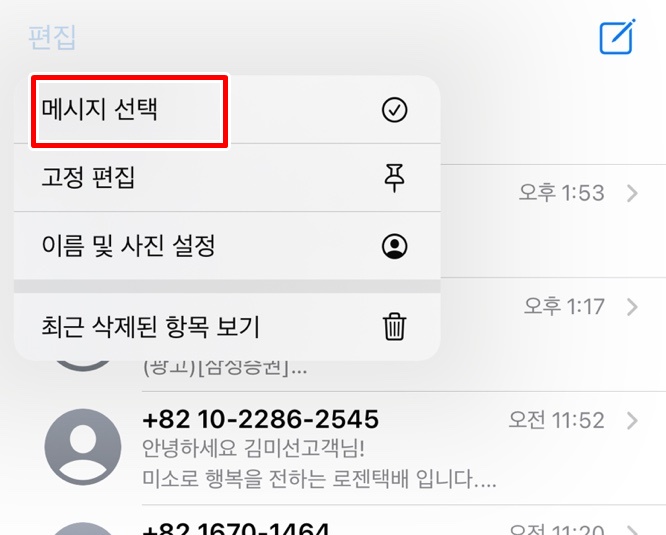Click the trash icon for recently deleted items
Image resolution: width=666 pixels, height=535 pixels.
click(394, 327)
